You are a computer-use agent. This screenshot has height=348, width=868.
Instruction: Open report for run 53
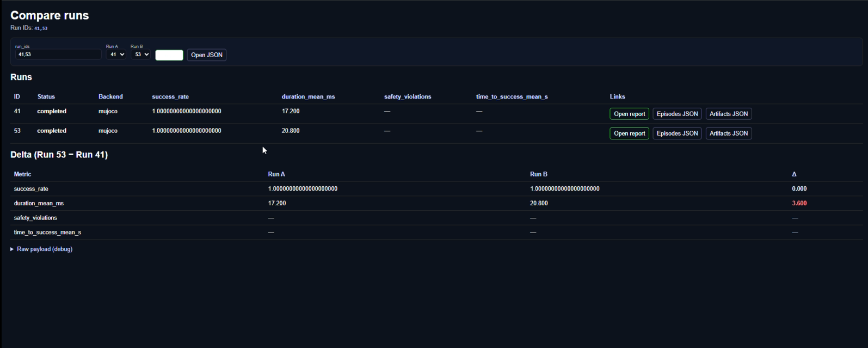pos(629,133)
